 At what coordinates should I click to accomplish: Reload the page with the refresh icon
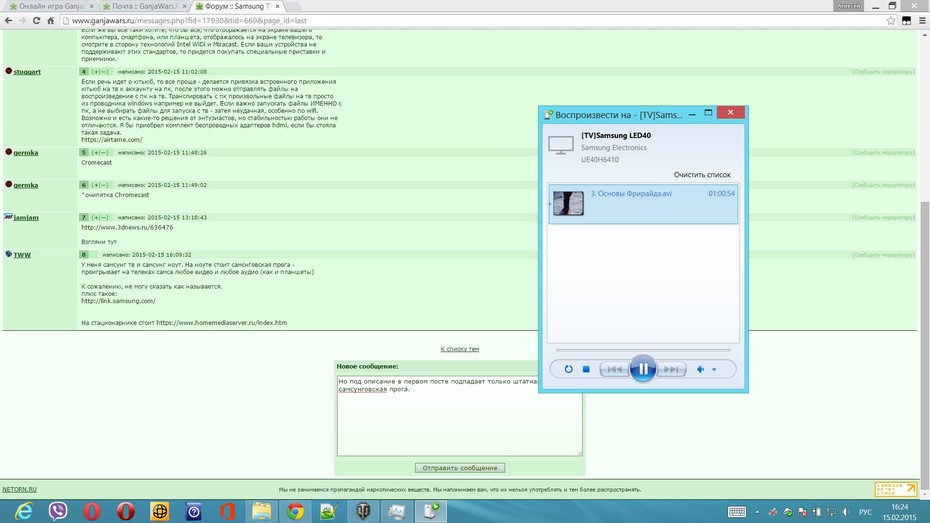click(36, 21)
